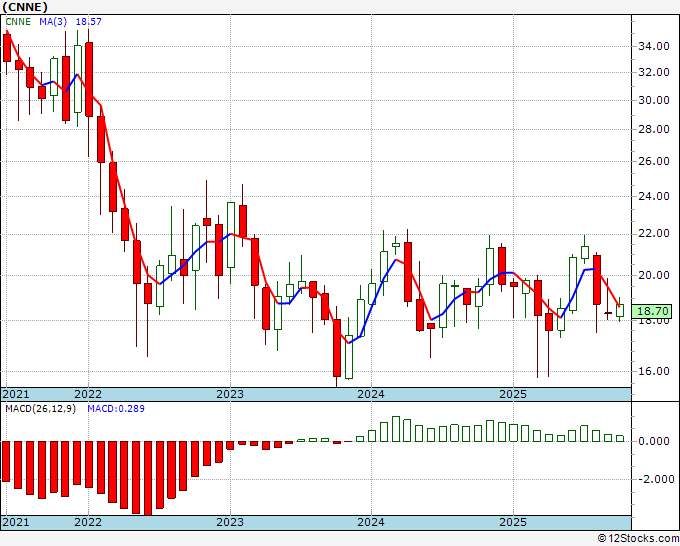Click the -2.000 MACD axis label
This screenshot has height=546, width=680.
click(656, 479)
